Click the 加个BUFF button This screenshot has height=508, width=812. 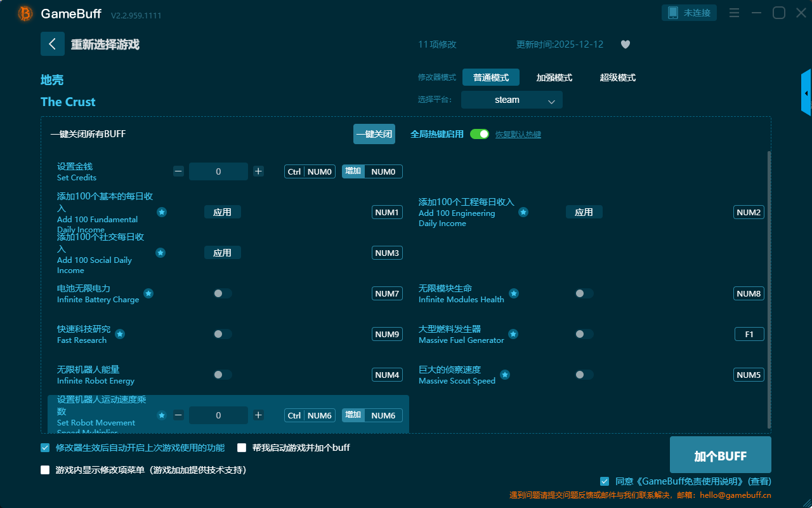pyautogui.click(x=720, y=455)
